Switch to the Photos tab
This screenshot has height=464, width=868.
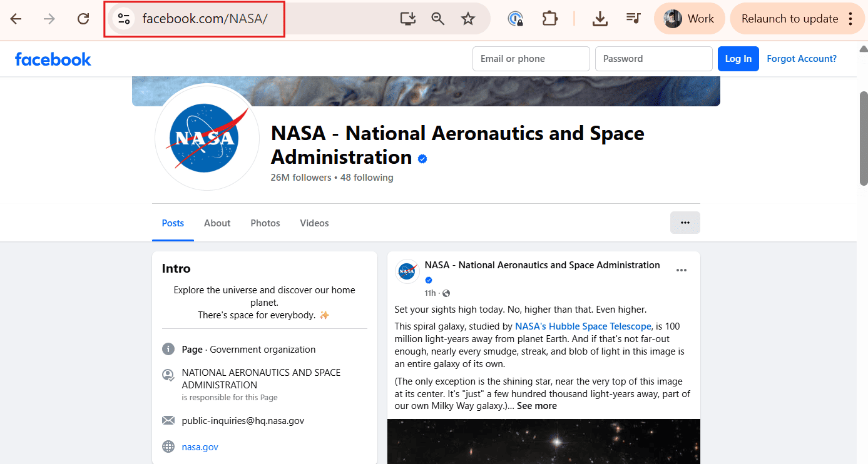click(x=265, y=223)
